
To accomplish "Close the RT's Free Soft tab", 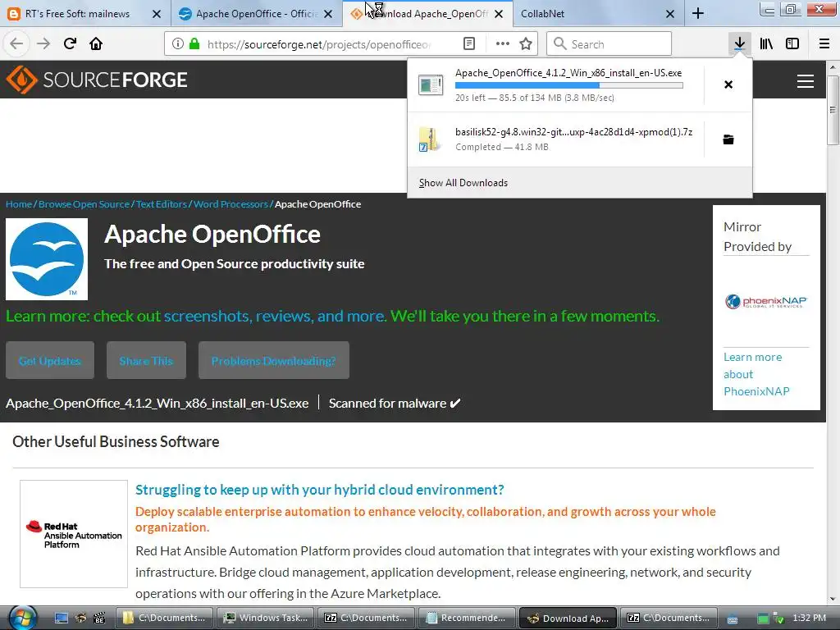I will pos(157,14).
